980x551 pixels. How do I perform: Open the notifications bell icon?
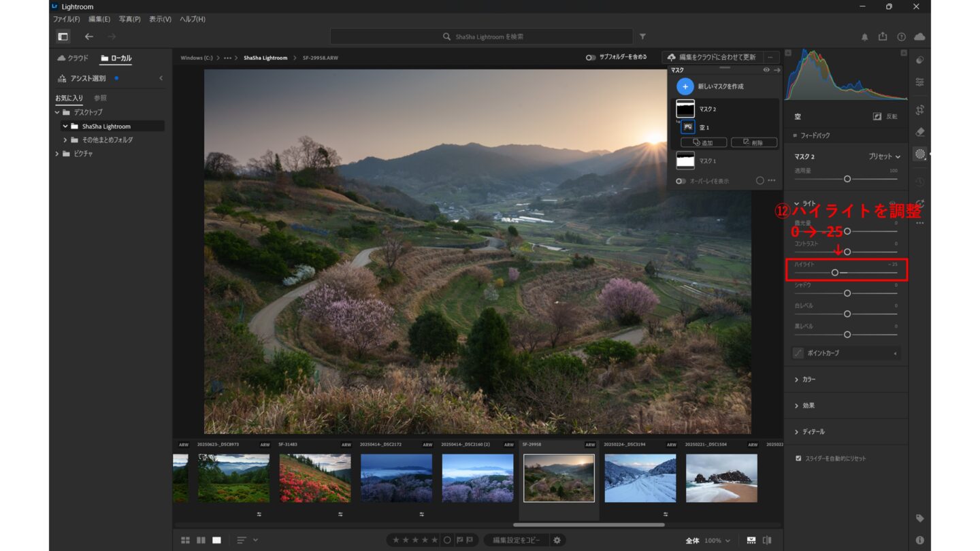click(x=865, y=37)
